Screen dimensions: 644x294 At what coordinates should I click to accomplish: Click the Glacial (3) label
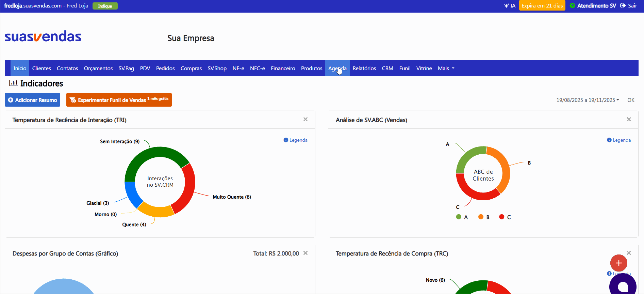coord(98,203)
